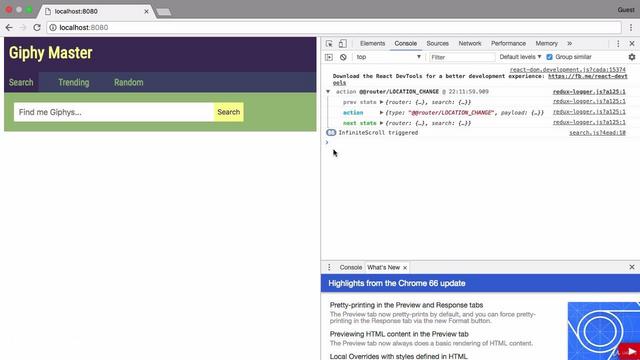This screenshot has width=640, height=360.
Task: Open the Chrome three-dot menu
Action: coord(631,27)
